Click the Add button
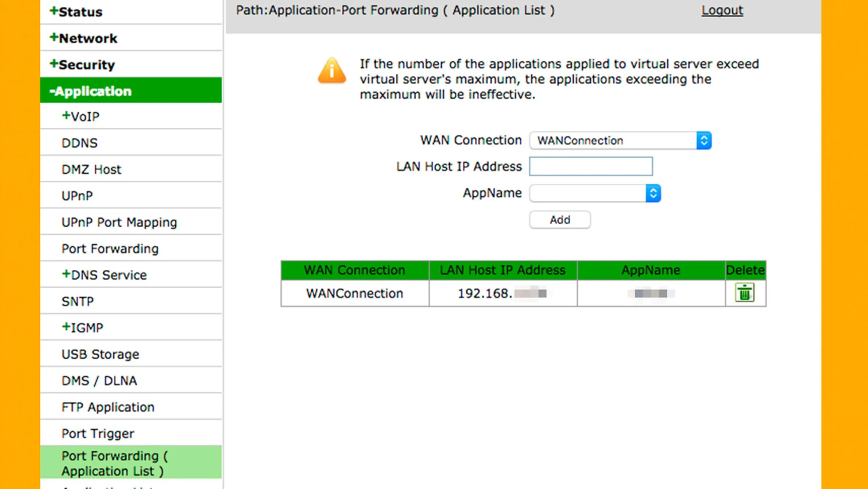This screenshot has height=489, width=868. click(x=560, y=220)
